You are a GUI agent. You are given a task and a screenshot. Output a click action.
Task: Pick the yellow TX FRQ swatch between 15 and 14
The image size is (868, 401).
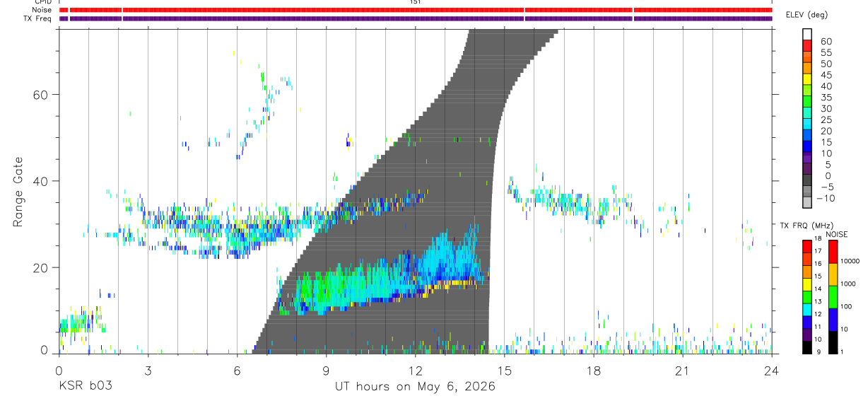pos(807,284)
